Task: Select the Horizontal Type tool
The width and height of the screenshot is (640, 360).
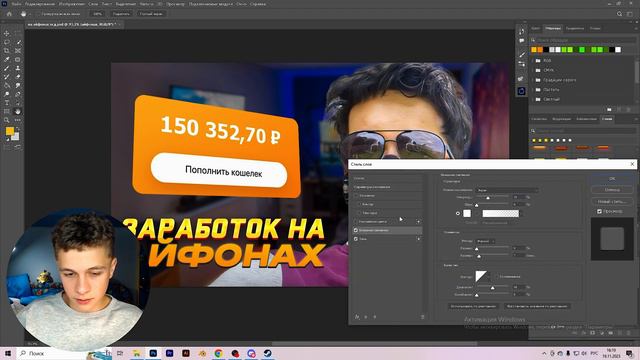Action: pos(7,103)
